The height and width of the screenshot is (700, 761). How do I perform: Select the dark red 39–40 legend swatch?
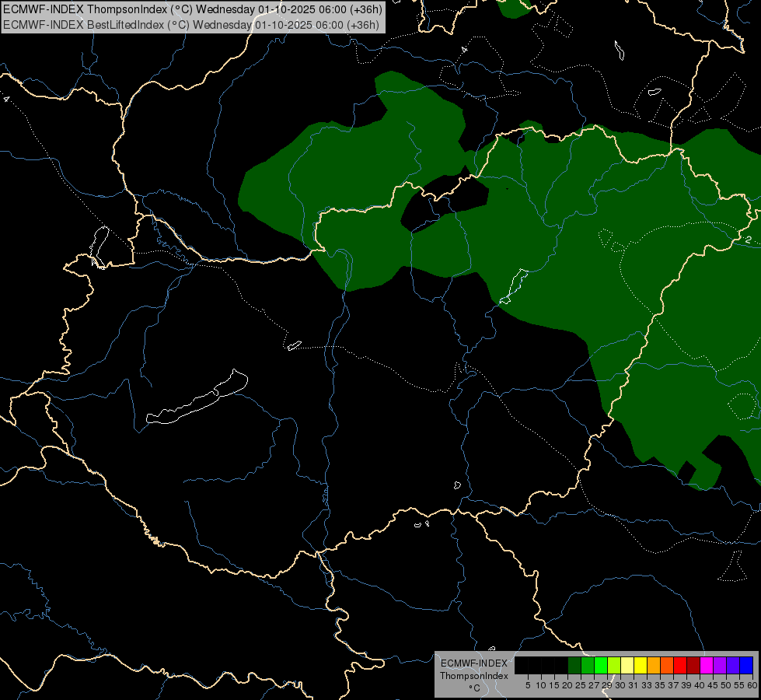pos(693,665)
